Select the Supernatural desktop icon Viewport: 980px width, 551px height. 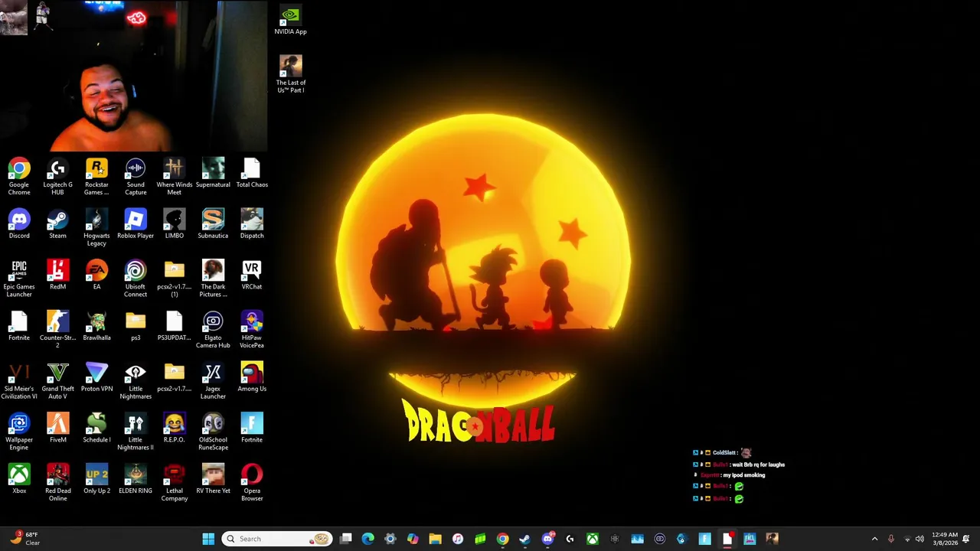(x=213, y=172)
